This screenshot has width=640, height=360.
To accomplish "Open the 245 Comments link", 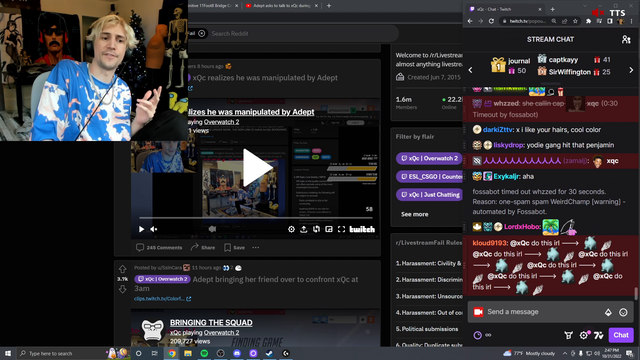I will click(x=159, y=247).
